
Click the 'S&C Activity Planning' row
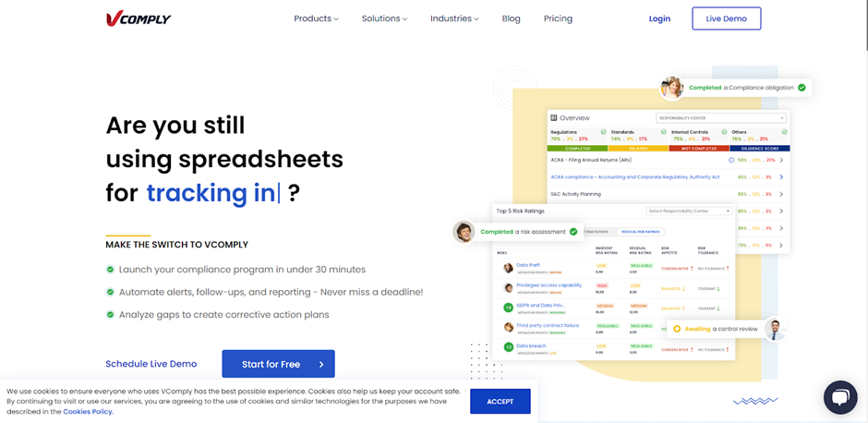tap(669, 194)
